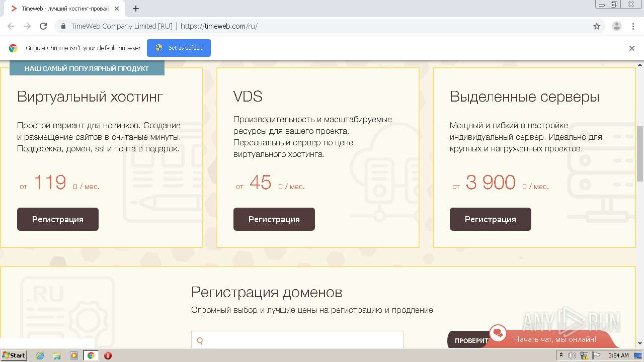
Task: Click the action center flag tray icon
Action: (596, 355)
